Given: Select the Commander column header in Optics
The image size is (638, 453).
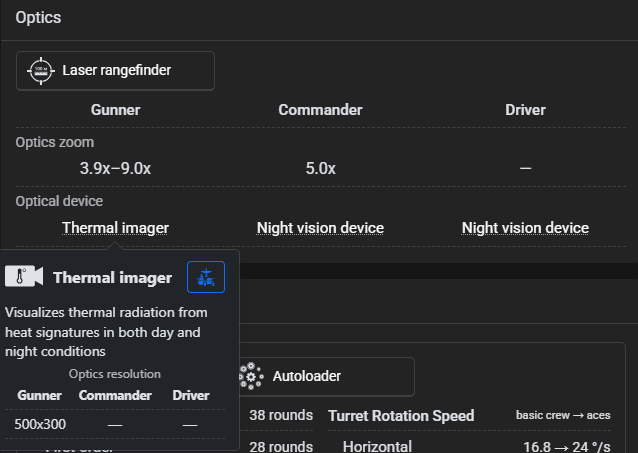Looking at the screenshot, I should tap(320, 110).
